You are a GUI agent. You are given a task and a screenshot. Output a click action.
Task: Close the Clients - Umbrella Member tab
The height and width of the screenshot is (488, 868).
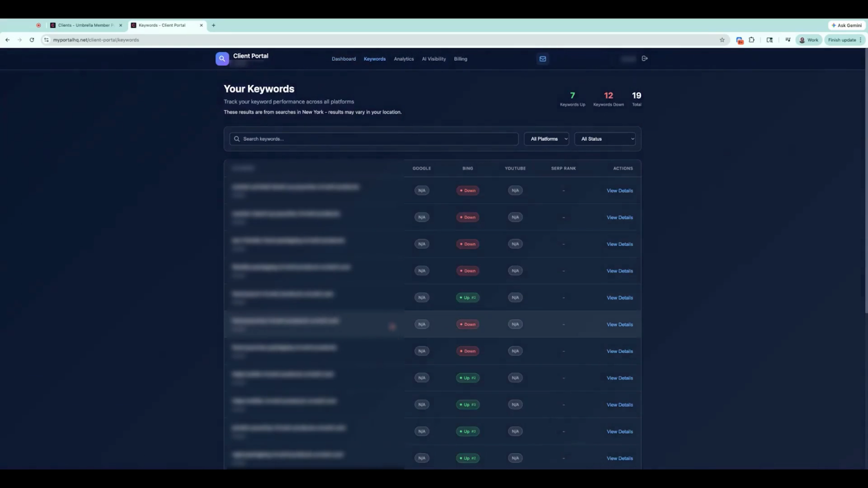click(x=120, y=25)
